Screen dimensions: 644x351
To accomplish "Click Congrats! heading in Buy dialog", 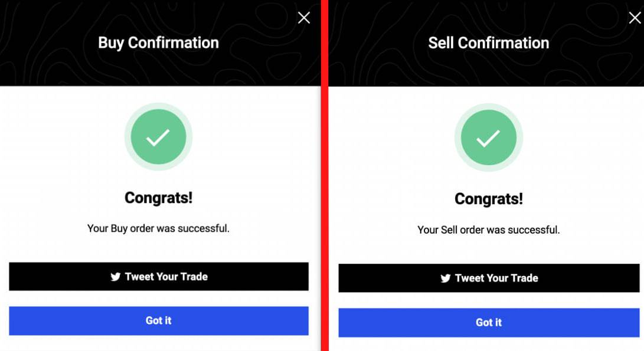I will tap(159, 198).
